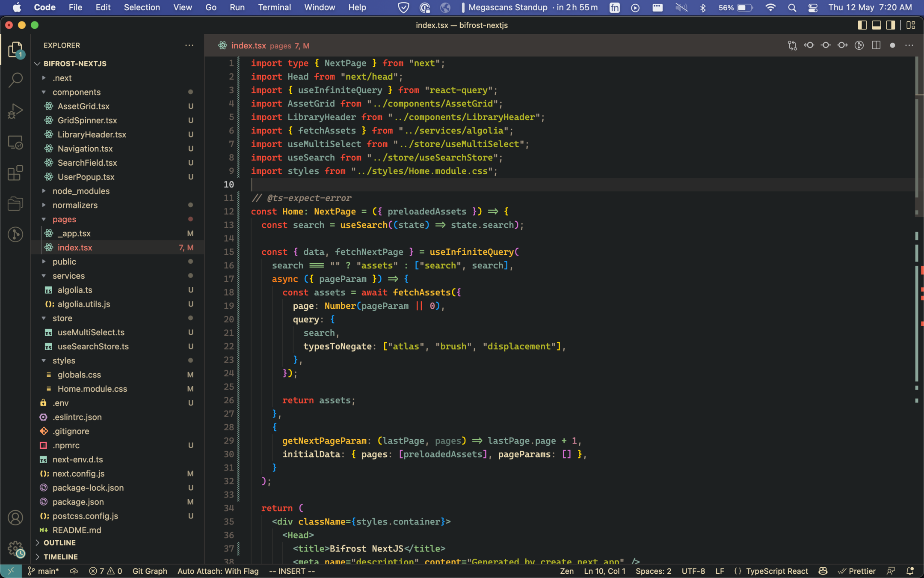Click the notifications bell in status bar
The height and width of the screenshot is (578, 924).
coord(910,571)
